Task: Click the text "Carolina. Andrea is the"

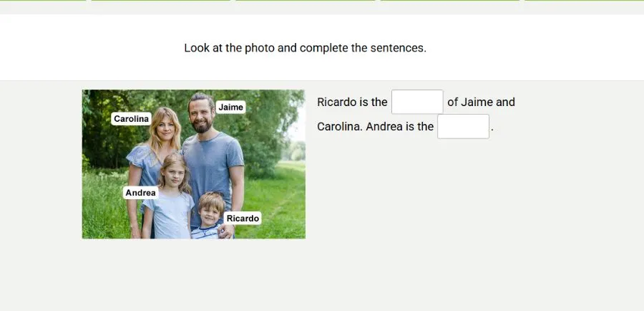Action: click(x=375, y=127)
